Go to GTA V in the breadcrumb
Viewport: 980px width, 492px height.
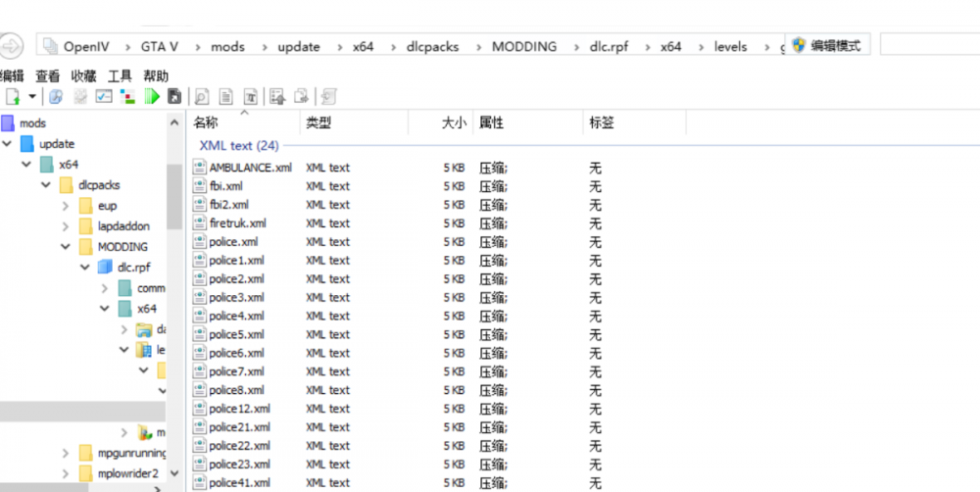(x=160, y=46)
